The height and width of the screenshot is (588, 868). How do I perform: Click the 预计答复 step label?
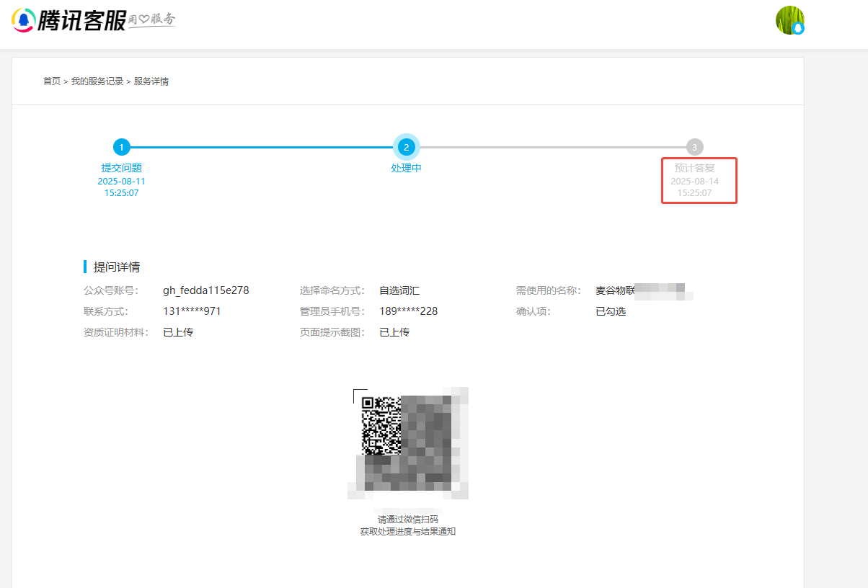point(694,168)
